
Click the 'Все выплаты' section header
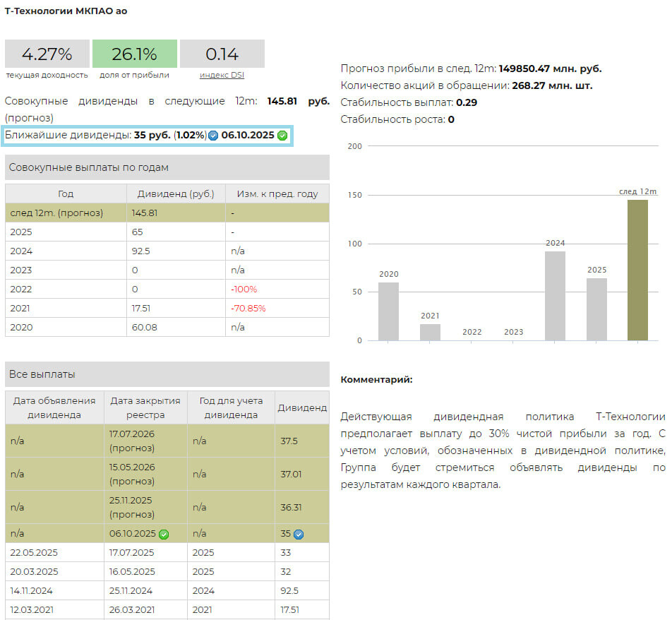(167, 374)
